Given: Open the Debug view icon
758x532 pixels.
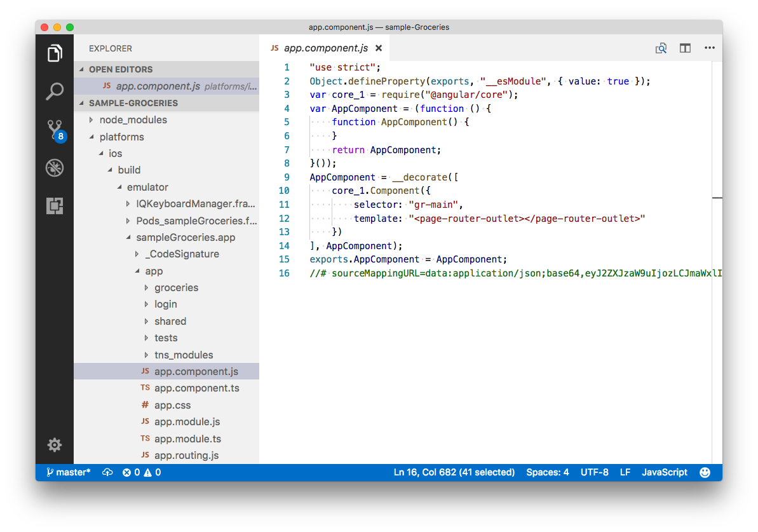Looking at the screenshot, I should tap(55, 168).
